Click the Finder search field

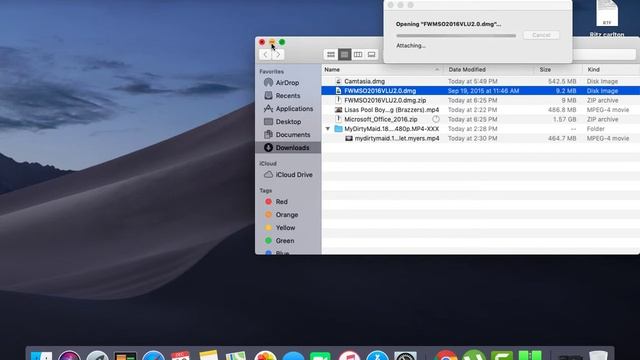(604, 54)
